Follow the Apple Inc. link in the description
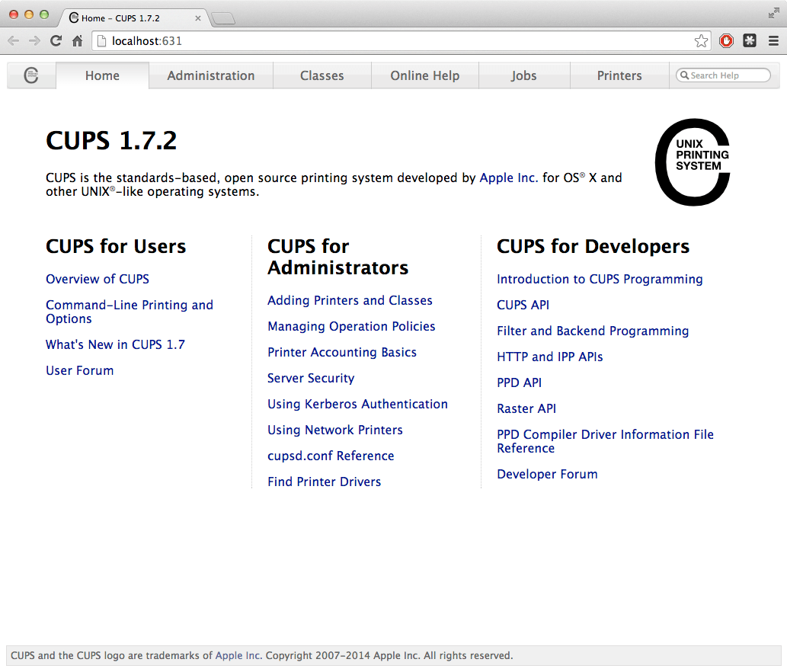The width and height of the screenshot is (787, 672). pyautogui.click(x=508, y=178)
